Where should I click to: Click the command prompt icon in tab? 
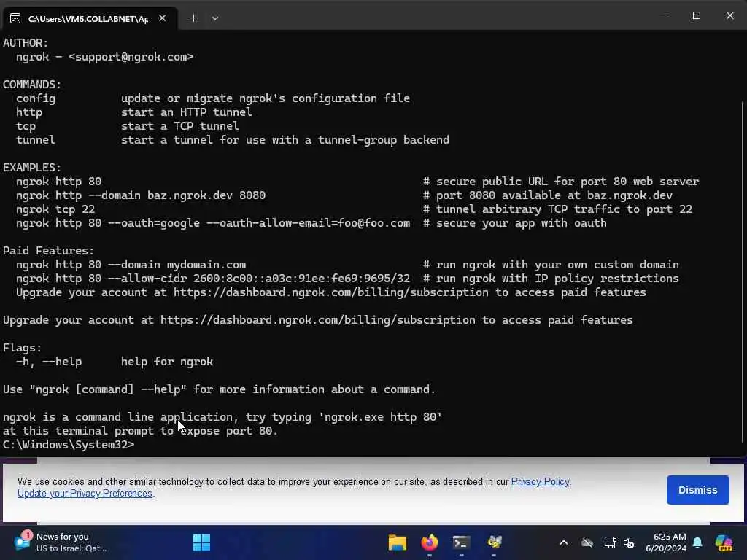[x=15, y=18]
